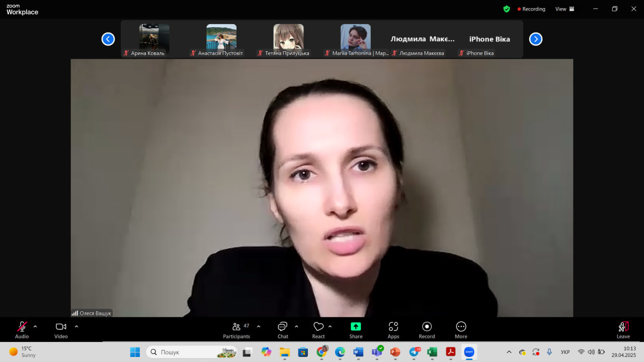Image resolution: width=644 pixels, height=362 pixels.
Task: Switch to Microsoft Word on the taskbar
Action: coord(358,352)
